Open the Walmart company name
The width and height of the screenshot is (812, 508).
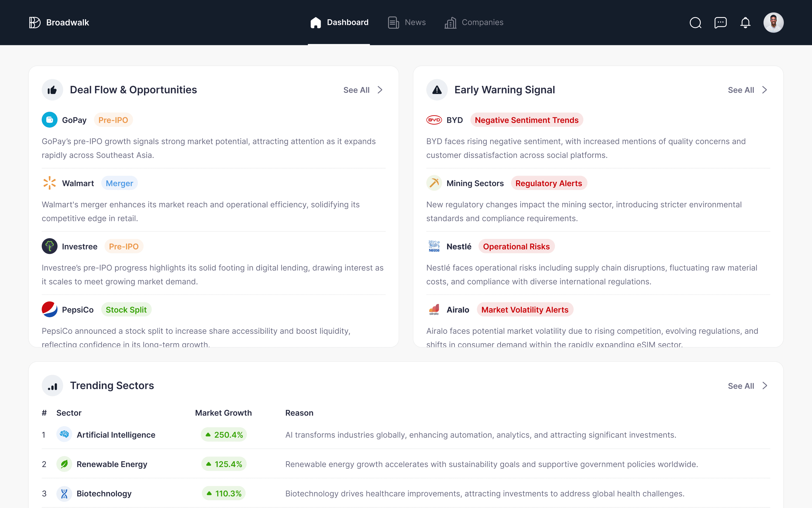pyautogui.click(x=78, y=183)
